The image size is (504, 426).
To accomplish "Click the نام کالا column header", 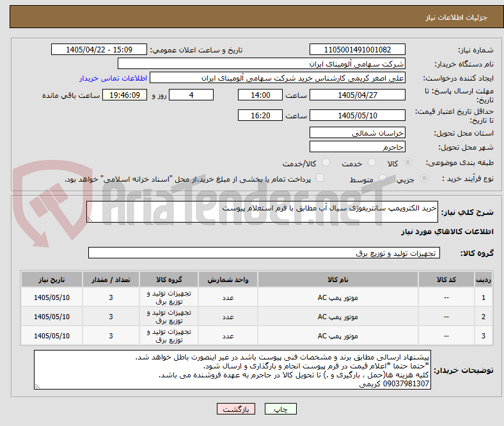I will click(338, 280).
